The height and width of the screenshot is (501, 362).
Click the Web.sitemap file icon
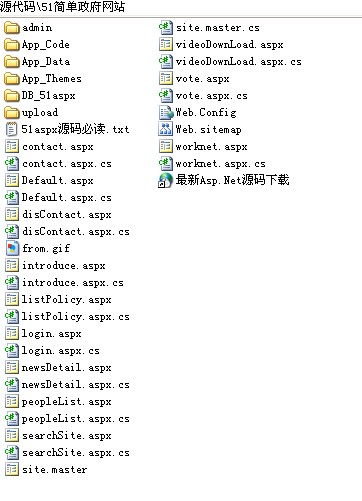166,130
